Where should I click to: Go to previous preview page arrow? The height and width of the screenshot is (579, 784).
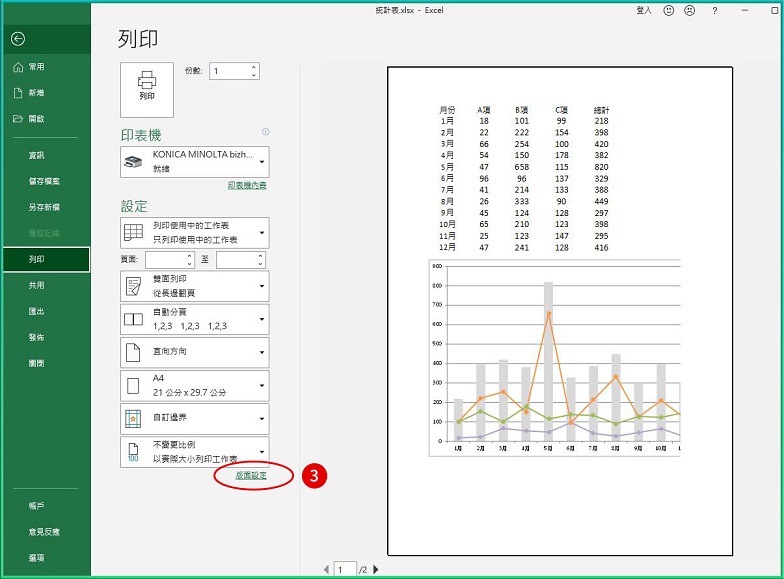tap(326, 570)
